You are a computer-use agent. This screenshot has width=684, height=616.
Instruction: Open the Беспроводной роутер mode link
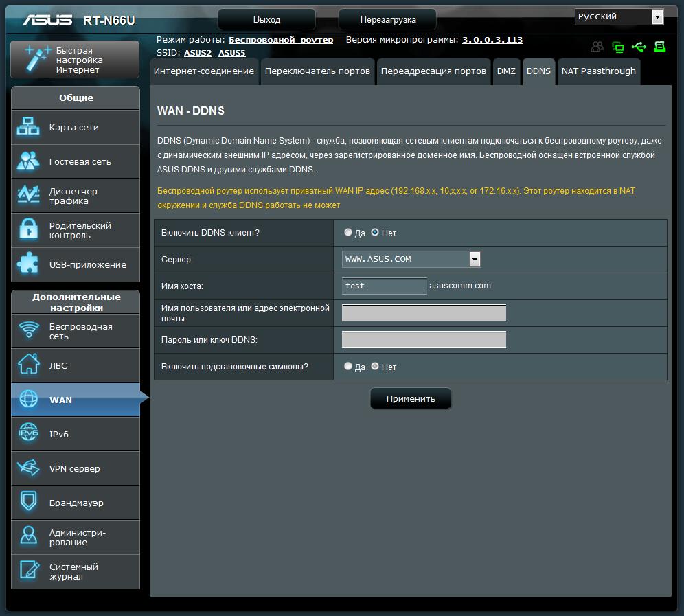(281, 40)
